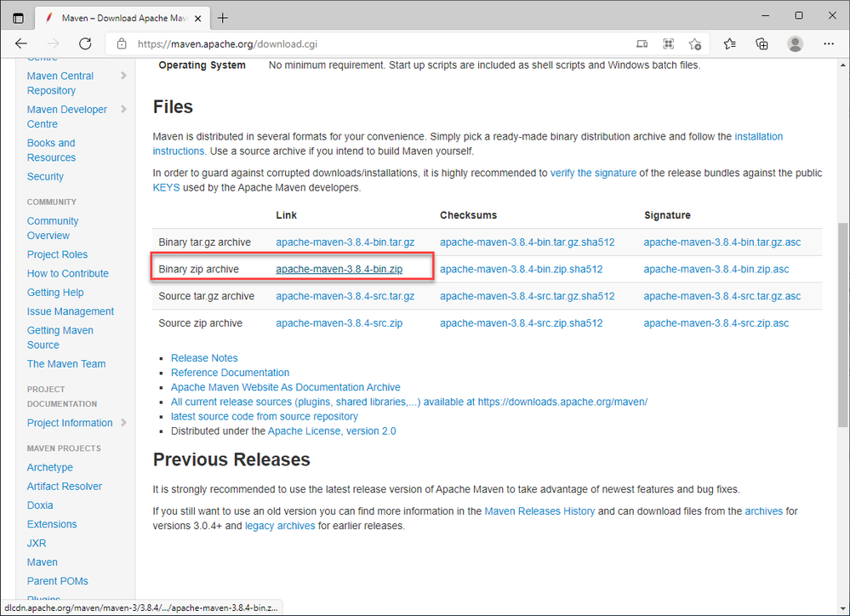Open The Maven Team link
The image size is (850, 616).
66,364
